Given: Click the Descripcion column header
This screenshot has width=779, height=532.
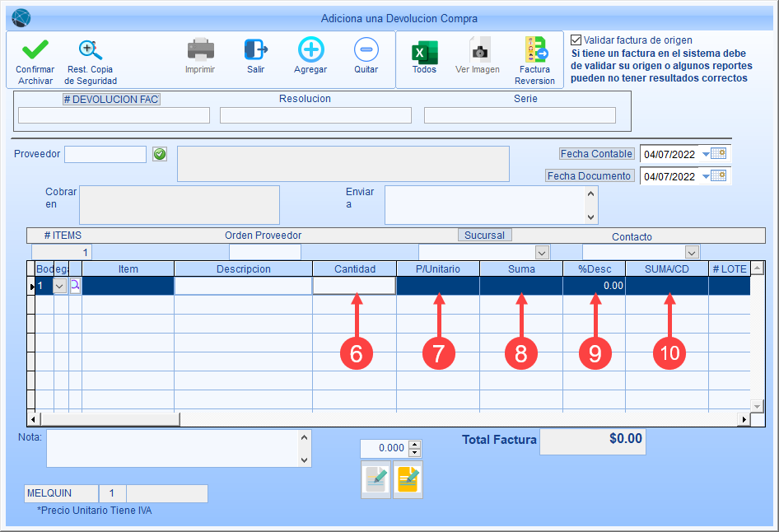Looking at the screenshot, I should (244, 268).
